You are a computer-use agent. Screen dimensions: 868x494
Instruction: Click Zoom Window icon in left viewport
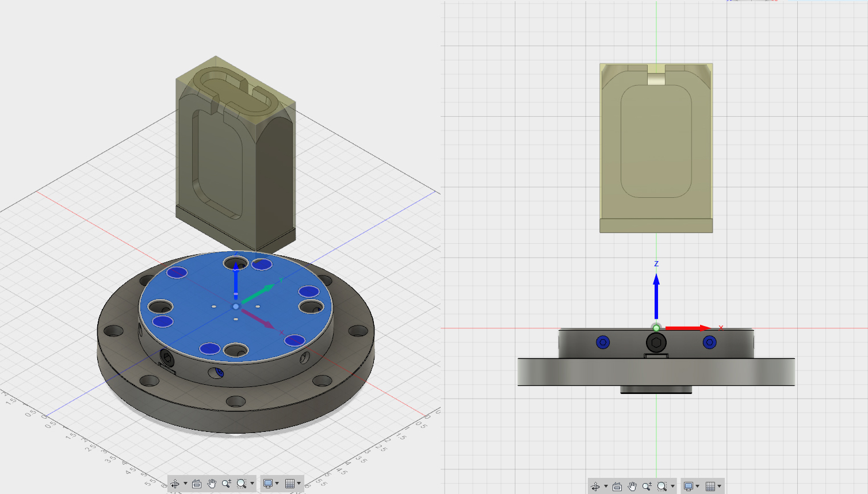coord(242,484)
